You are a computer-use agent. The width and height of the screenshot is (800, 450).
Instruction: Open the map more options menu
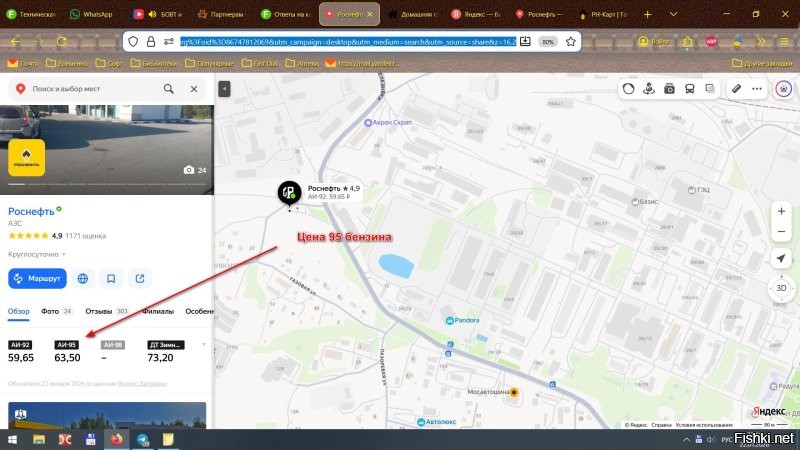point(757,89)
